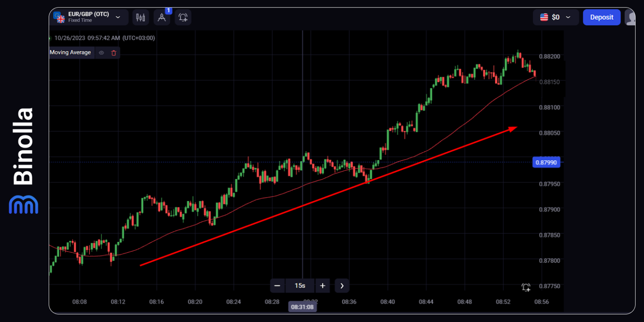Zoom in the chart with plus button
This screenshot has height=322, width=644.
322,286
